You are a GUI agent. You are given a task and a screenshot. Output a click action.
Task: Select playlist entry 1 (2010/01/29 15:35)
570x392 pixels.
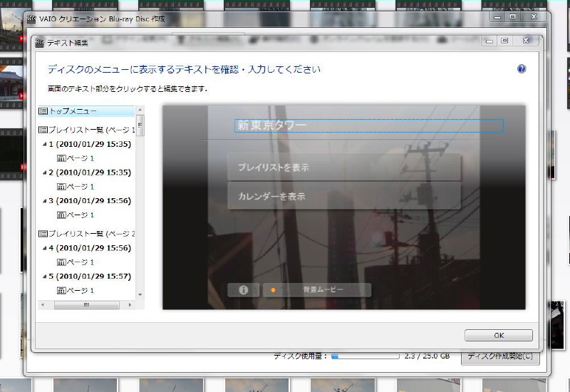(x=90, y=144)
